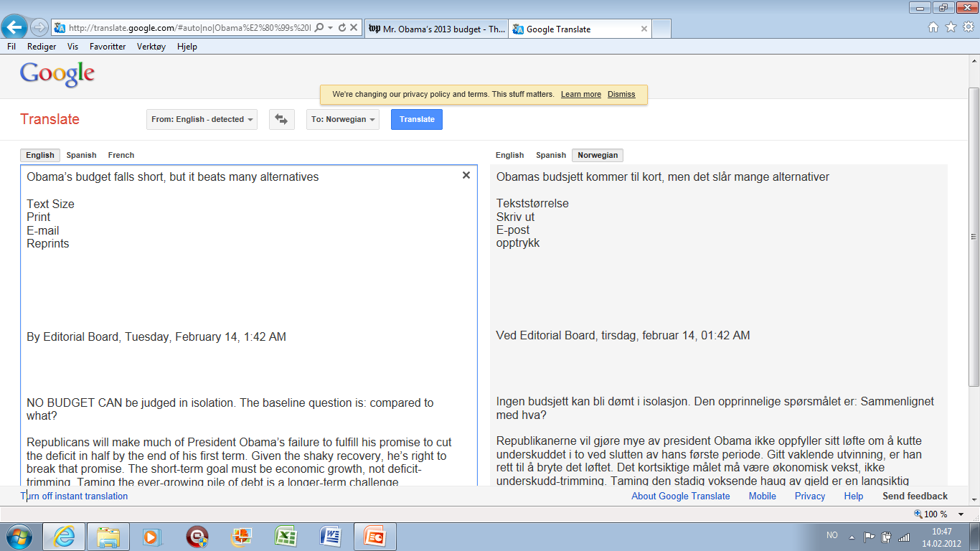980x551 pixels.
Task: Click the red Translate heading
Action: [50, 119]
